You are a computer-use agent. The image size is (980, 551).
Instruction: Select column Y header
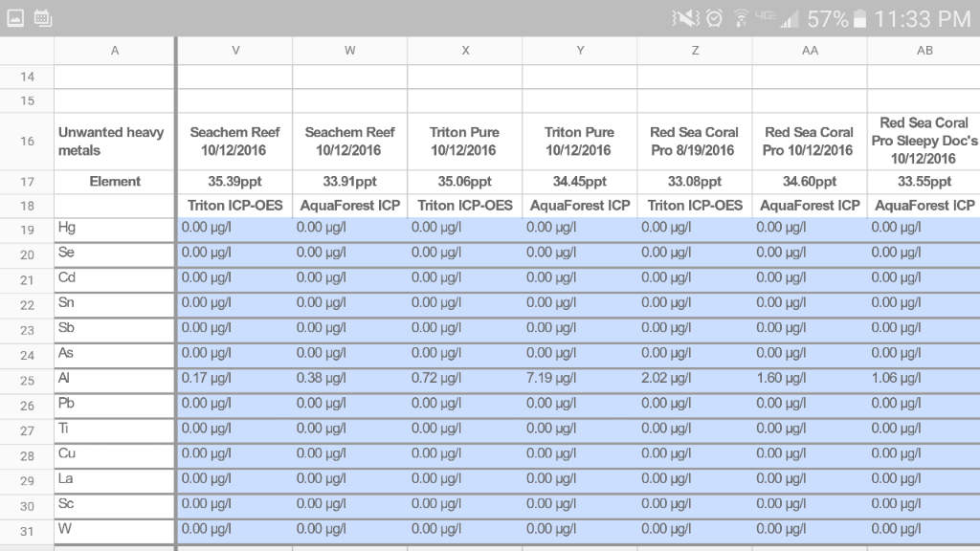580,51
